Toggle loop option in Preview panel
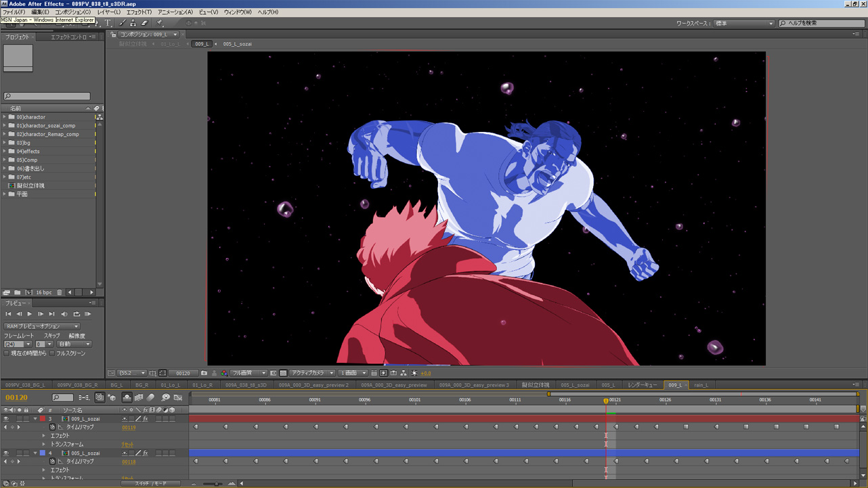Viewport: 868px width, 488px height. point(77,314)
